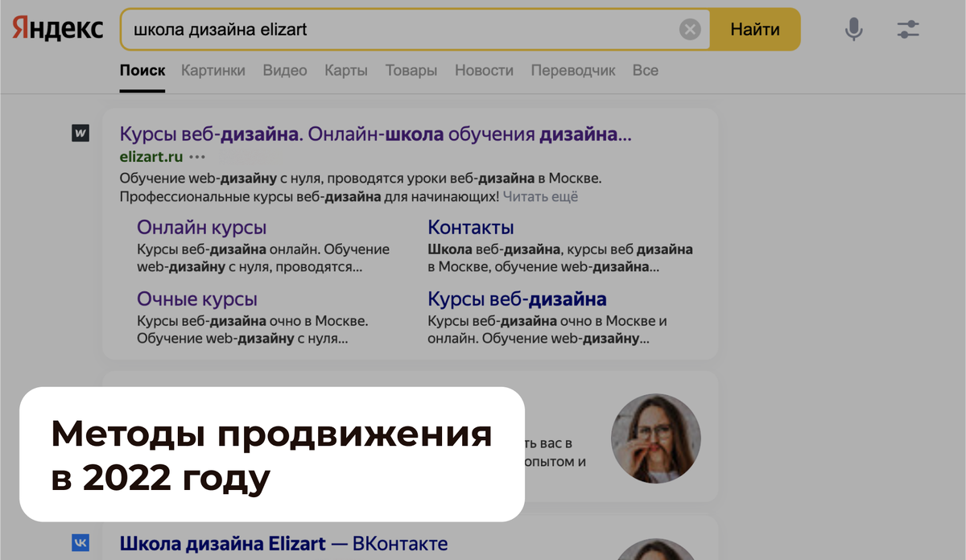Open the Товары tab

pos(411,71)
